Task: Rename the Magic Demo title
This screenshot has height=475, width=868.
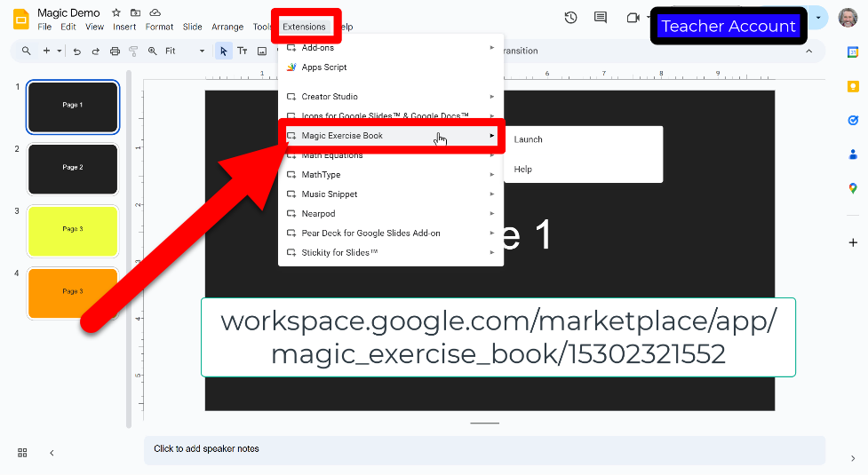Action: (x=68, y=12)
